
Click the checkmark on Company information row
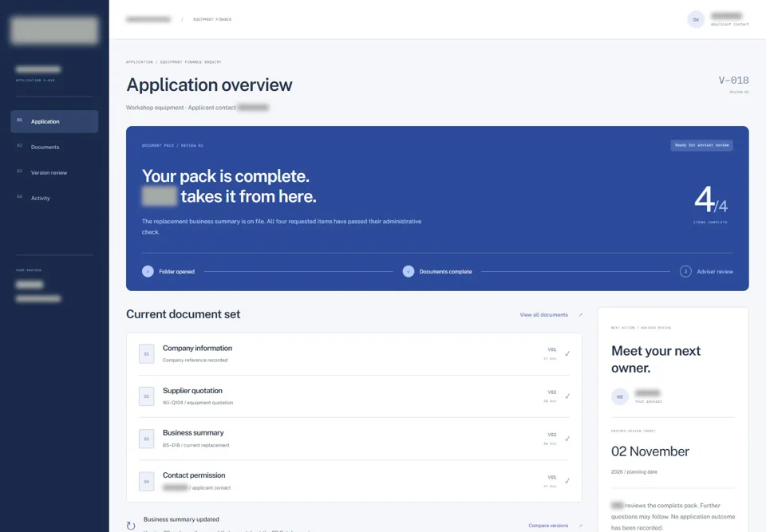(x=567, y=353)
